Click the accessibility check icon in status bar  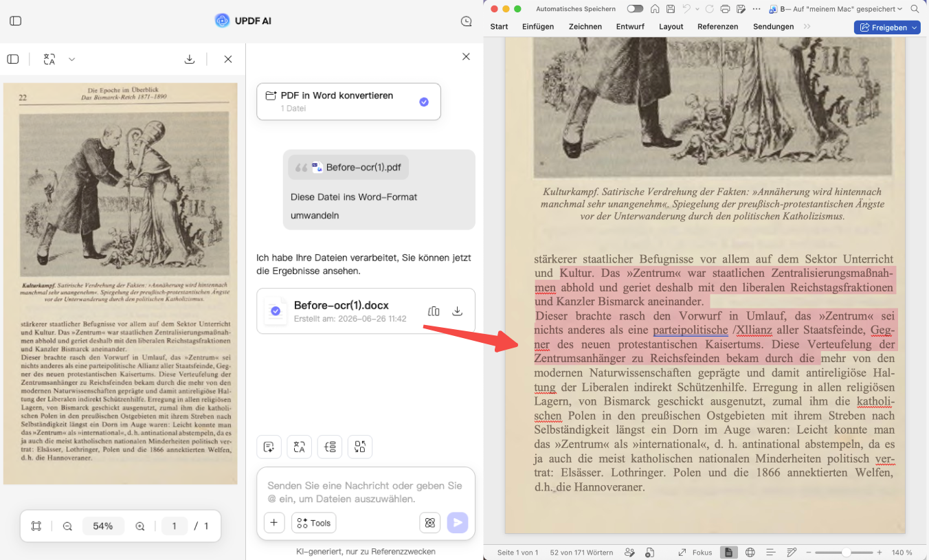650,552
